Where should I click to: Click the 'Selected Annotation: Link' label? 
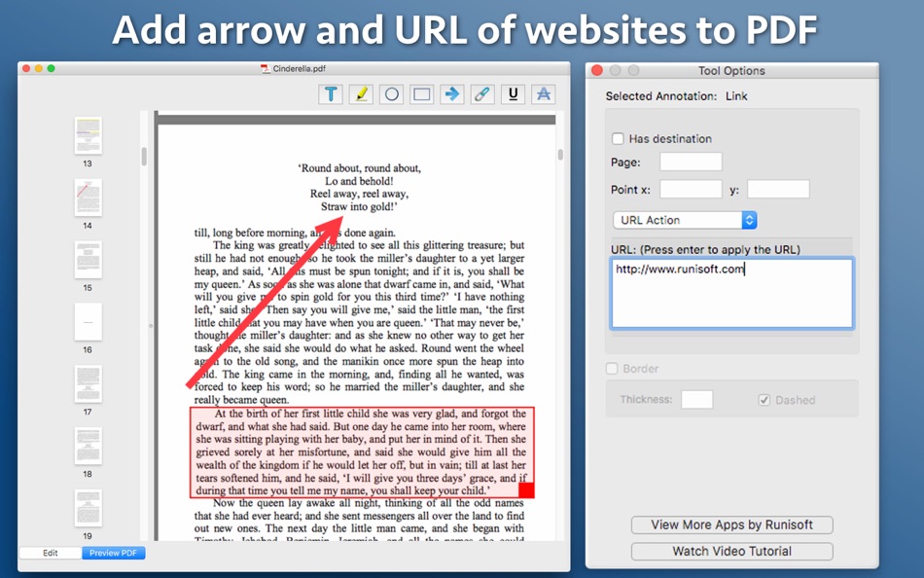tap(677, 96)
